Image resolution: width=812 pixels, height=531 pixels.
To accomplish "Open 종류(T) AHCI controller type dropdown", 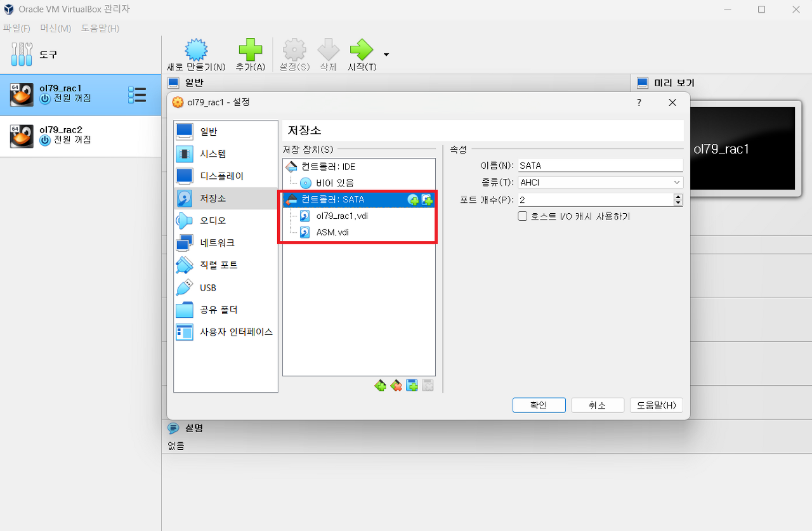I will tap(600, 183).
